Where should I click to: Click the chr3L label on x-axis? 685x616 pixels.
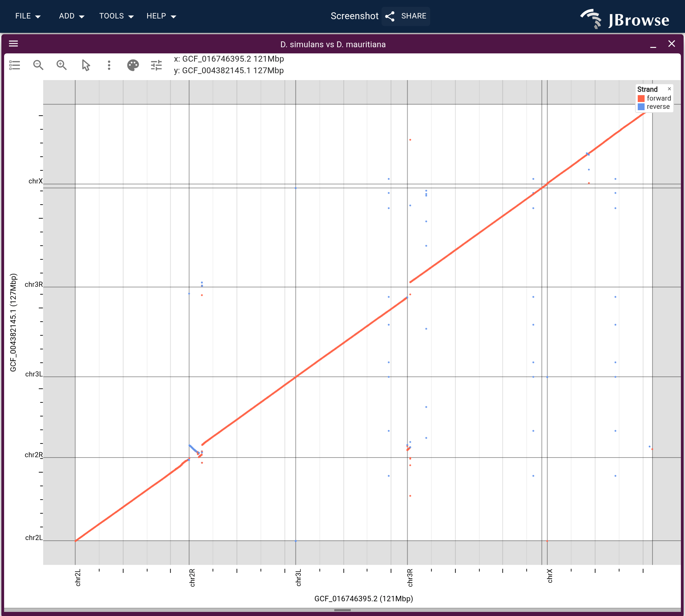299,578
